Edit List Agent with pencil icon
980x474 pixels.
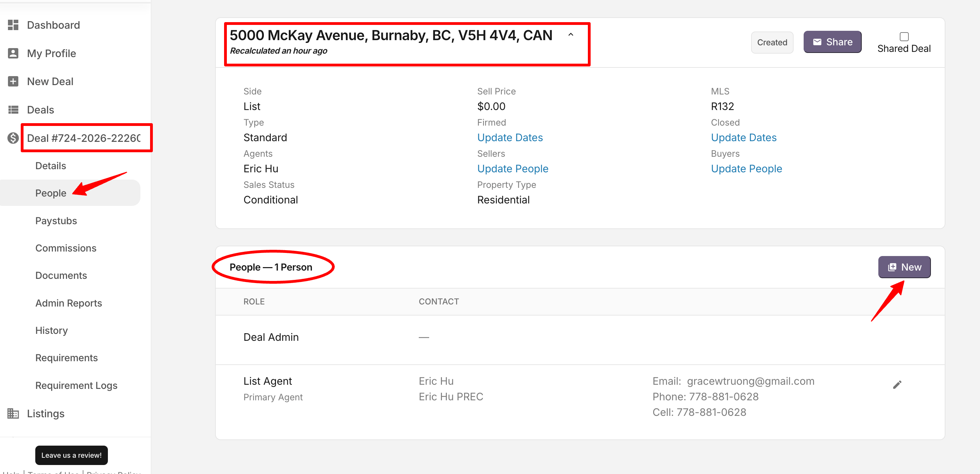pyautogui.click(x=897, y=385)
